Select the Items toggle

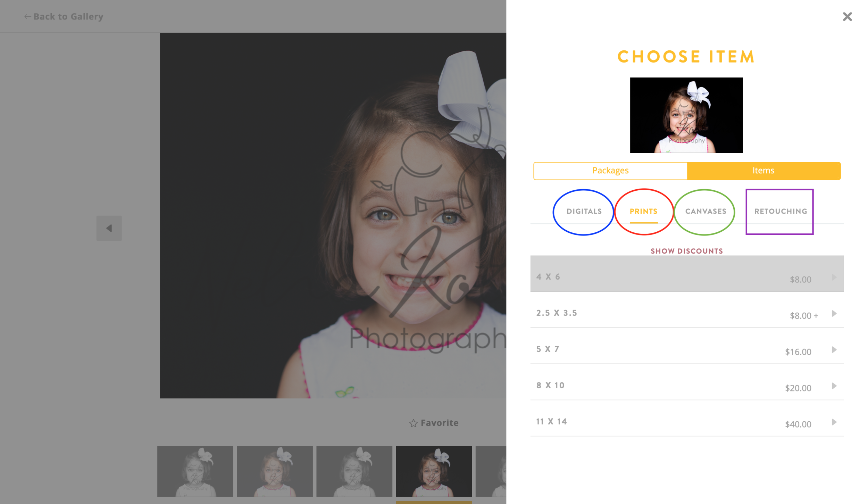pos(763,171)
